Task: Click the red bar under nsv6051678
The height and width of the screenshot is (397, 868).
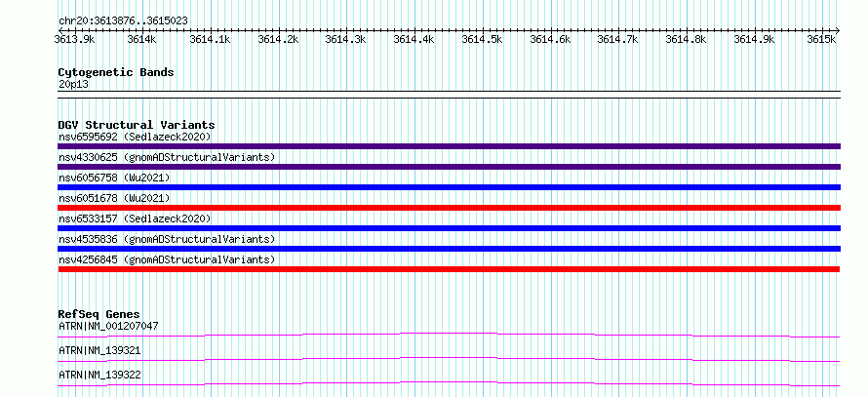Action: tap(449, 208)
